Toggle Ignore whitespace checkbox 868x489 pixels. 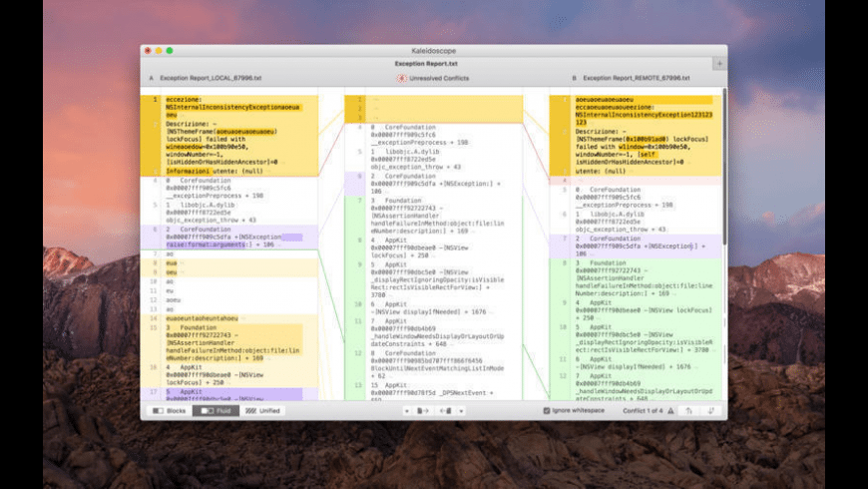point(547,410)
